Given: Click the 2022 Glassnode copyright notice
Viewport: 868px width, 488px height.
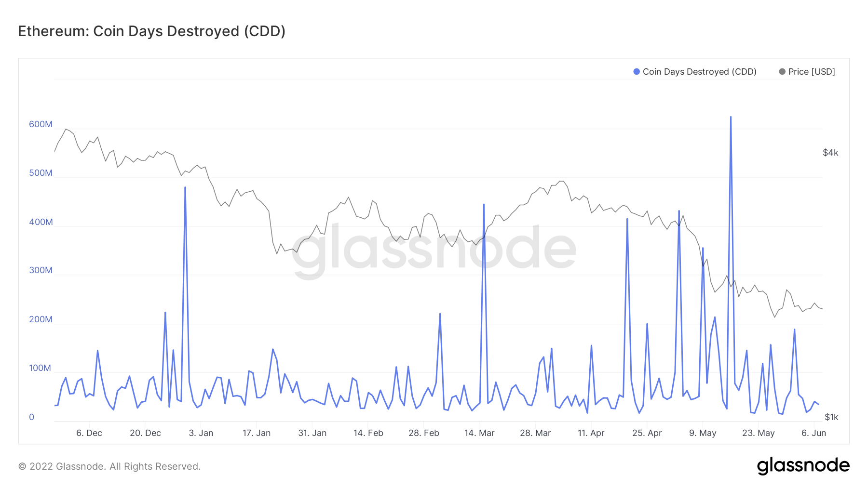Looking at the screenshot, I should [x=109, y=466].
